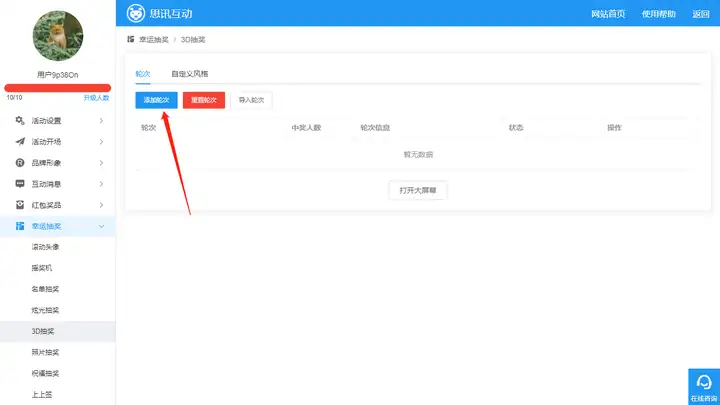720x405 pixels.
Task: Click the 导入轮次 button
Action: (x=251, y=100)
